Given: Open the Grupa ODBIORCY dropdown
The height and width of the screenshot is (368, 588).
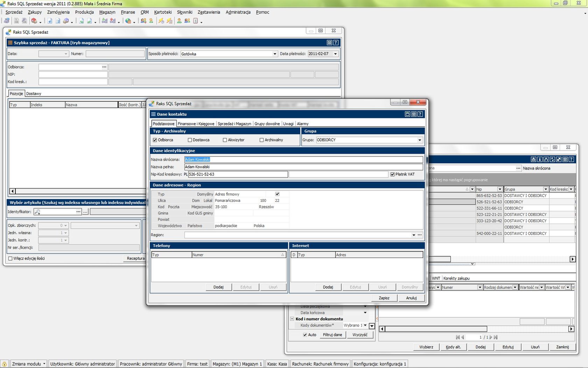Looking at the screenshot, I should [x=420, y=140].
